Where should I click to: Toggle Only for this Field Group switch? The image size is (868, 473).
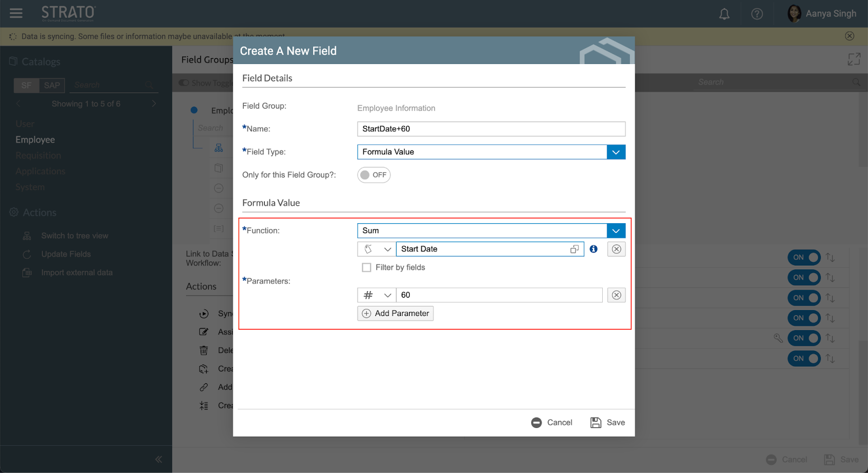coord(374,175)
